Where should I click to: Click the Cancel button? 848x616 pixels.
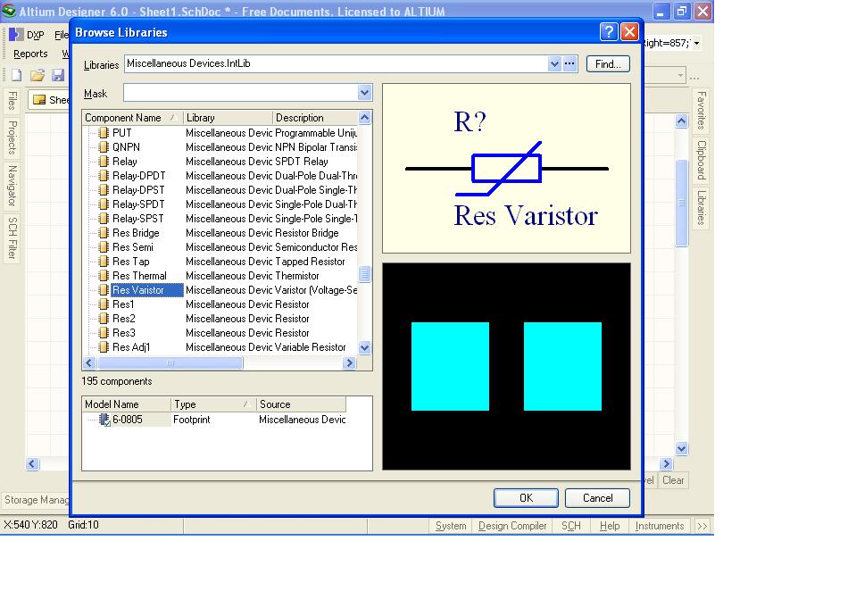[x=597, y=498]
